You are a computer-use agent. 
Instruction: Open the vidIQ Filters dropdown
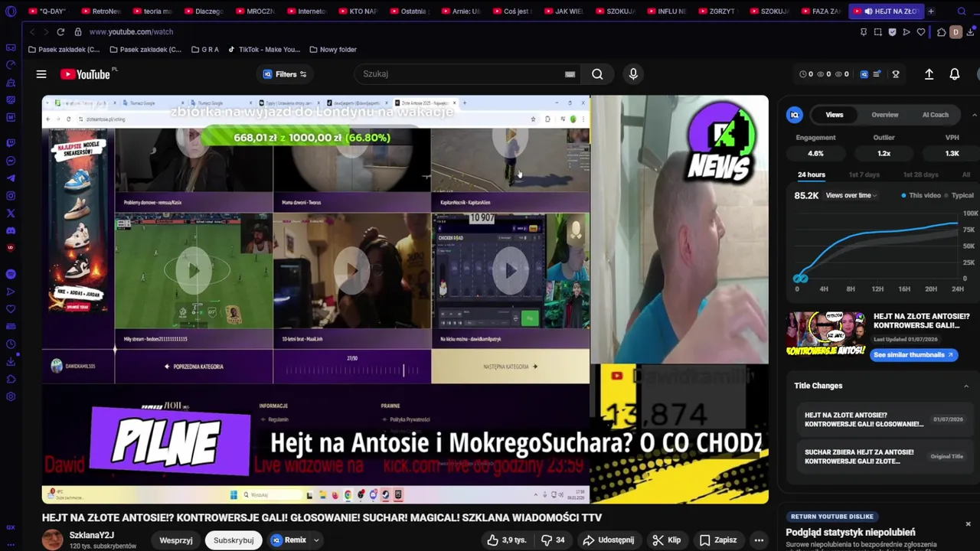[x=285, y=74]
